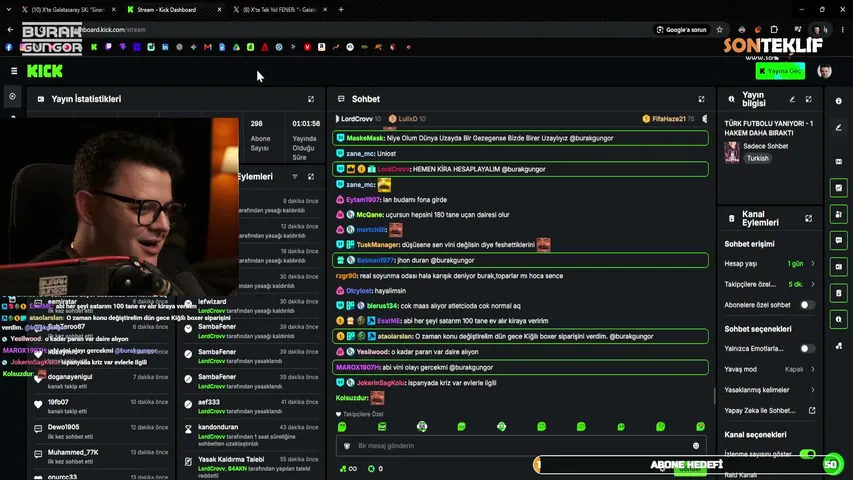The width and height of the screenshot is (853, 480).
Task: Bookmark this page with the star icon
Action: tap(720, 29)
